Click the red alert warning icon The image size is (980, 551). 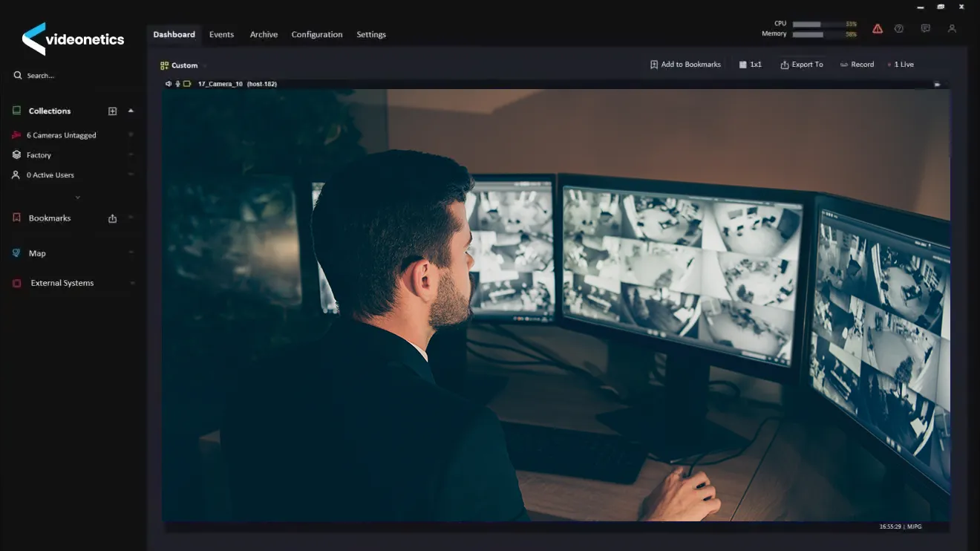878,29
